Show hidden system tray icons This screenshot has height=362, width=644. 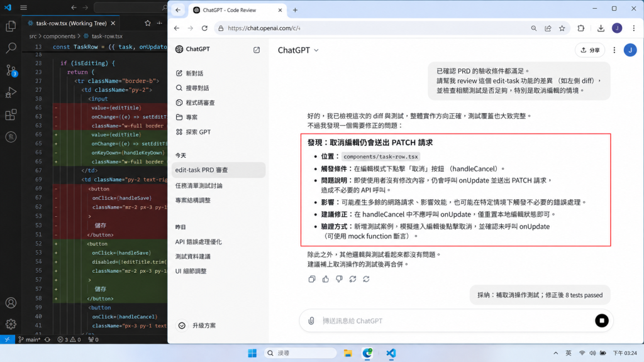click(556, 353)
